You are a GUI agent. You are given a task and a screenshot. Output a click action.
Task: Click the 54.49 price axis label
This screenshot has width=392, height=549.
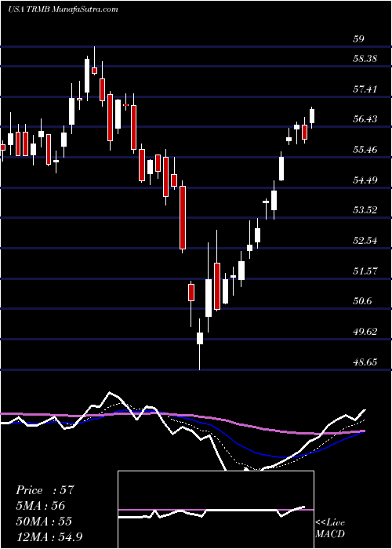pyautogui.click(x=365, y=180)
